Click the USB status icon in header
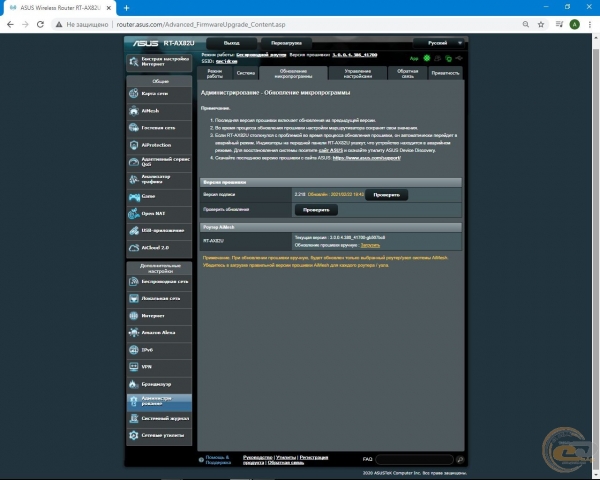This screenshot has width=600, height=480. [x=459, y=58]
